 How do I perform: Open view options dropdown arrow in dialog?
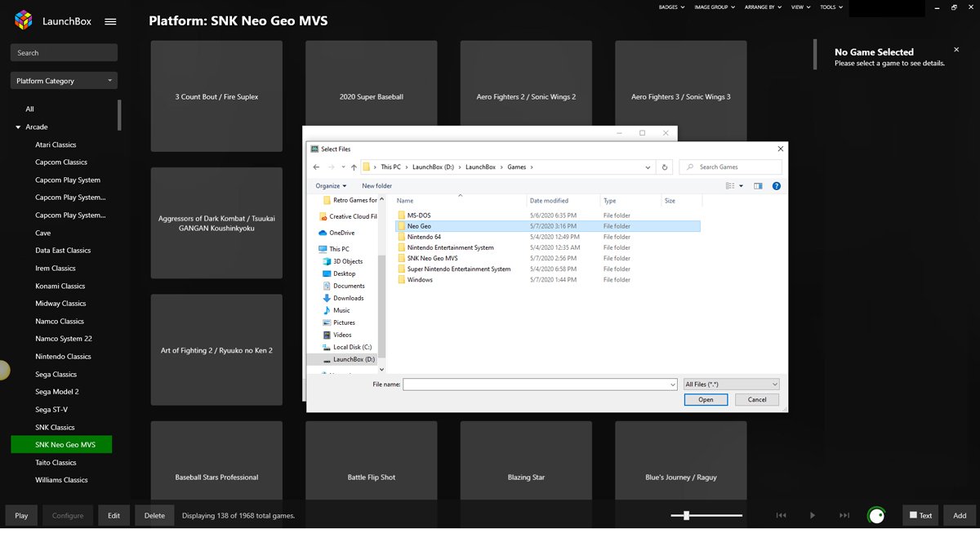741,186
